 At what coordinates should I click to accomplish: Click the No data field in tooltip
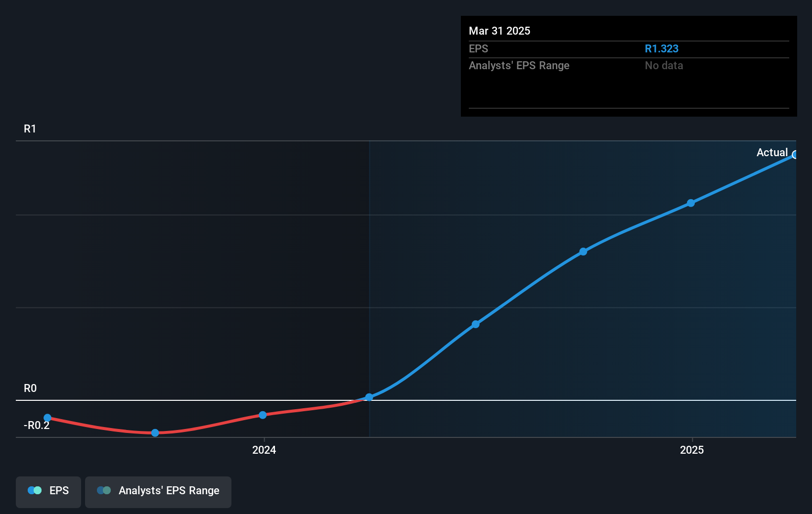664,65
